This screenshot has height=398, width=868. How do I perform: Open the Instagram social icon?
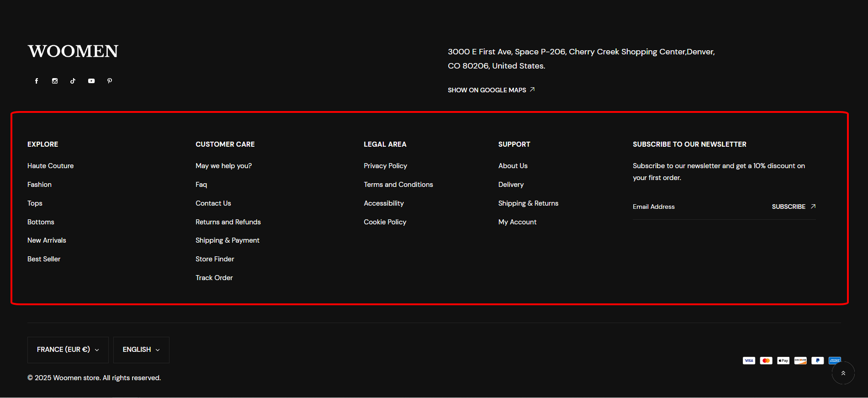click(55, 81)
